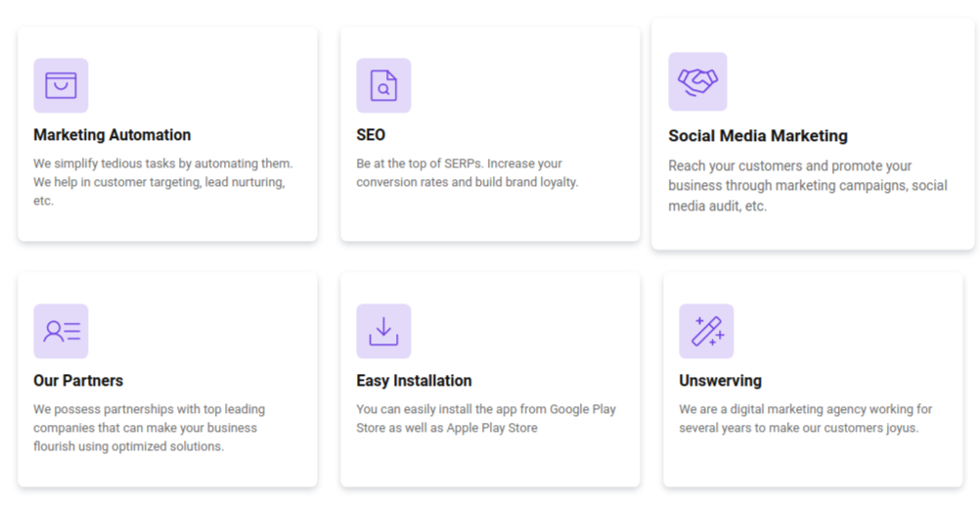Click the Marketing Automation description text
The height and width of the screenshot is (511, 980).
pyautogui.click(x=162, y=182)
